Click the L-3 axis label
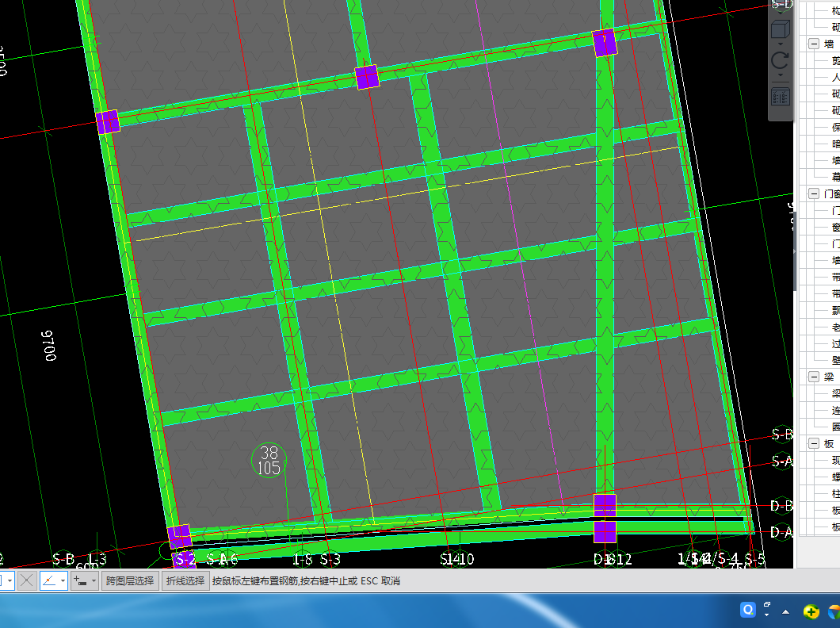 click(x=97, y=560)
